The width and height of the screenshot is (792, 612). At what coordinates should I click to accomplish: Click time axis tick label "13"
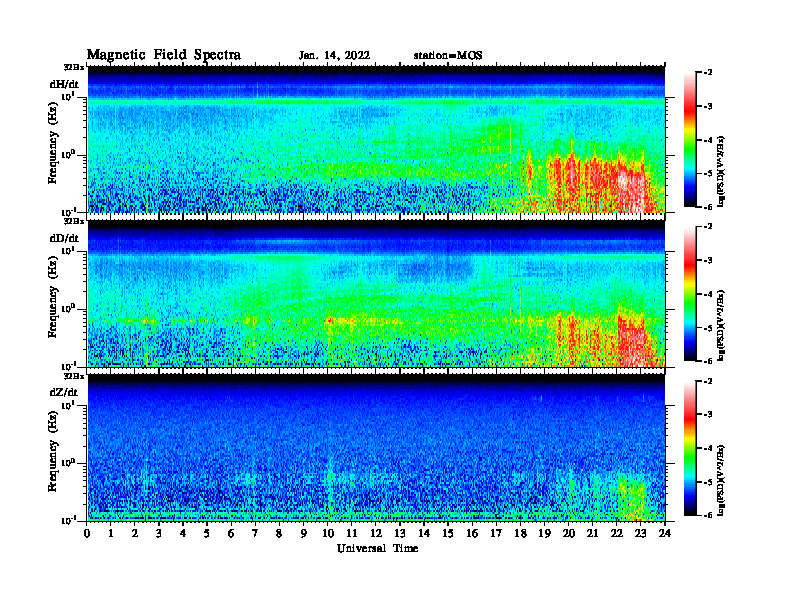[x=400, y=533]
